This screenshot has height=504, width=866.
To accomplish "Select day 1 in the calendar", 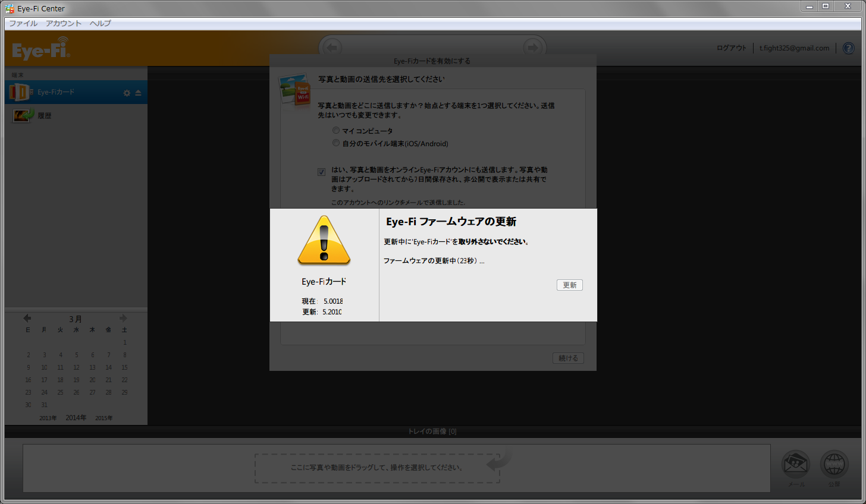I will coord(125,342).
